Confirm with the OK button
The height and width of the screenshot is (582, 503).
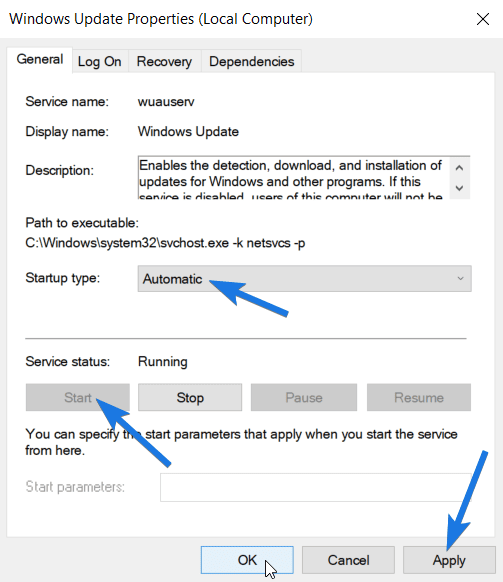[247, 560]
